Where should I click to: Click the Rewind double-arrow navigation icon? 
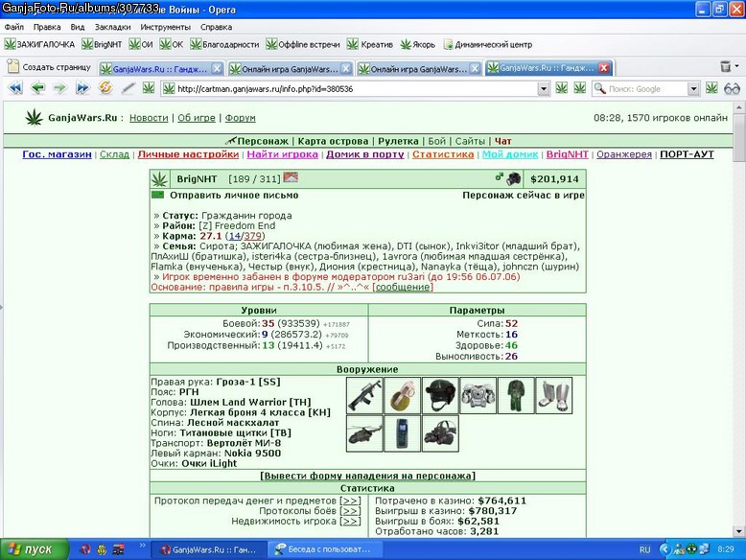(15, 88)
